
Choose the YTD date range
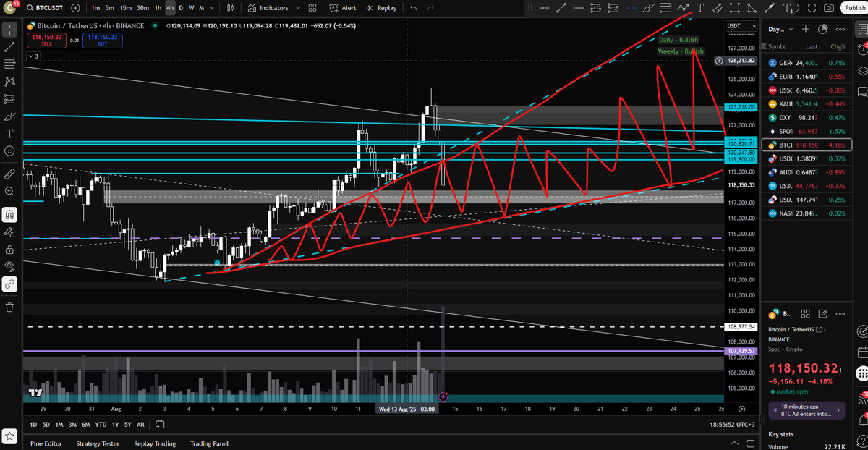tap(101, 424)
